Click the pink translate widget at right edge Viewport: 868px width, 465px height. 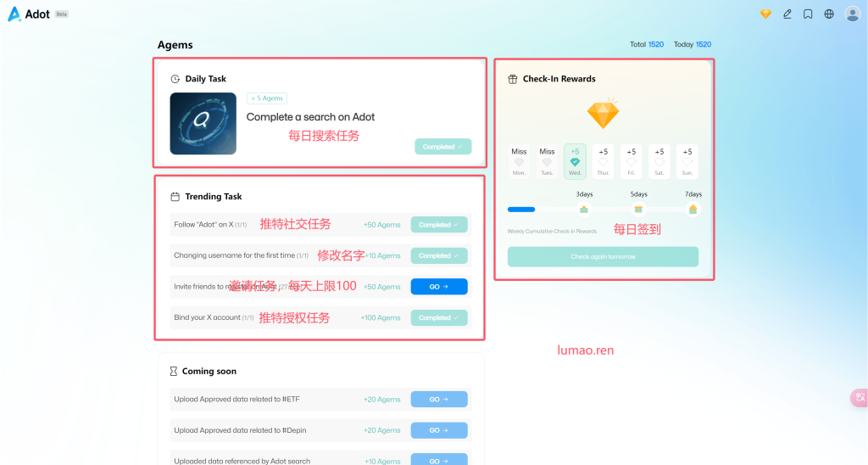(x=860, y=397)
